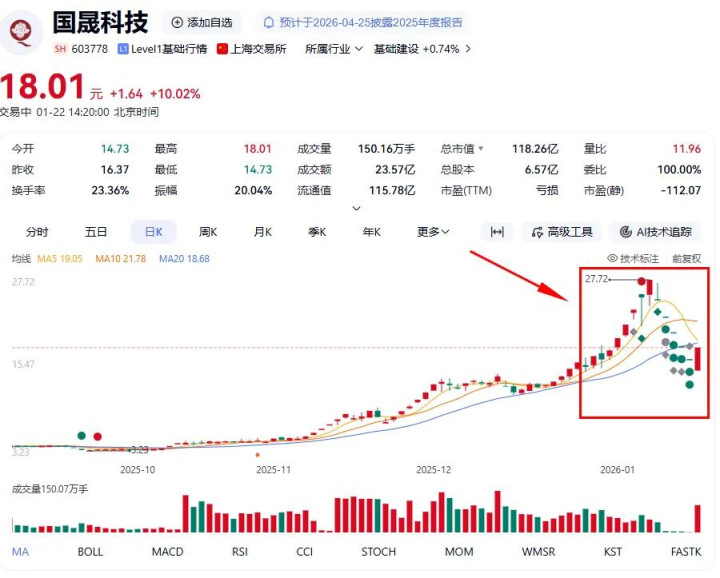Click the China flag exchange icon
Screen dimensions: 720x578
(222, 49)
